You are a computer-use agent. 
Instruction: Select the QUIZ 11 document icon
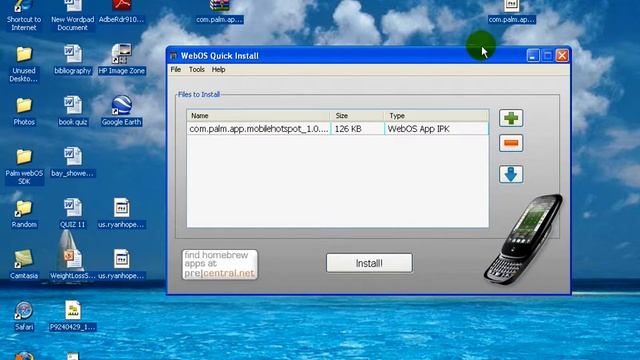coord(73,213)
